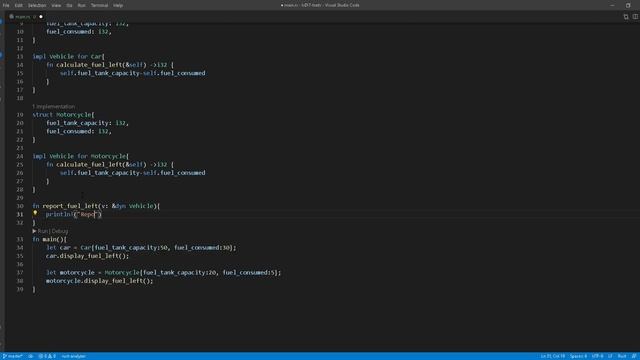Click 'fn calculate_fuel_left(&self)' on line 25
Viewport: 640px width, 360px height.
[96, 164]
